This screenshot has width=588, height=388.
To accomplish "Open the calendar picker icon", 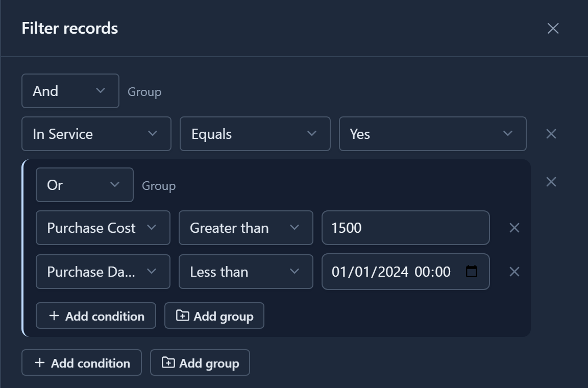I will tap(472, 271).
